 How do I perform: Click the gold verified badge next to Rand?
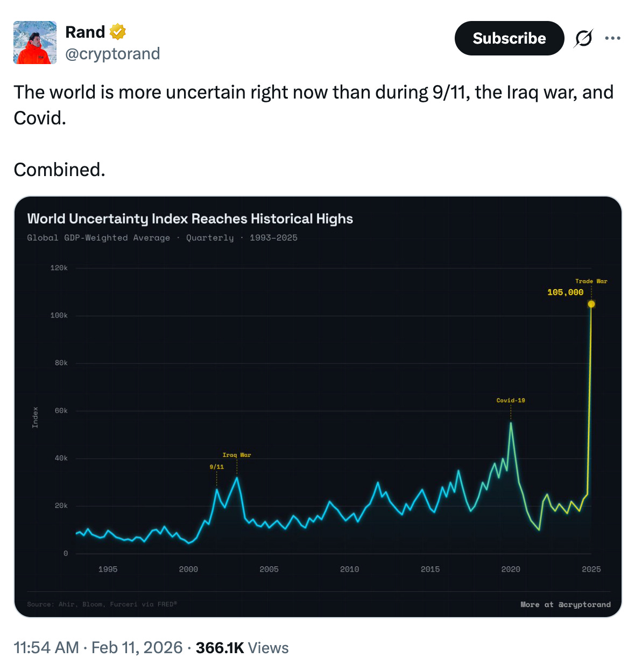118,32
